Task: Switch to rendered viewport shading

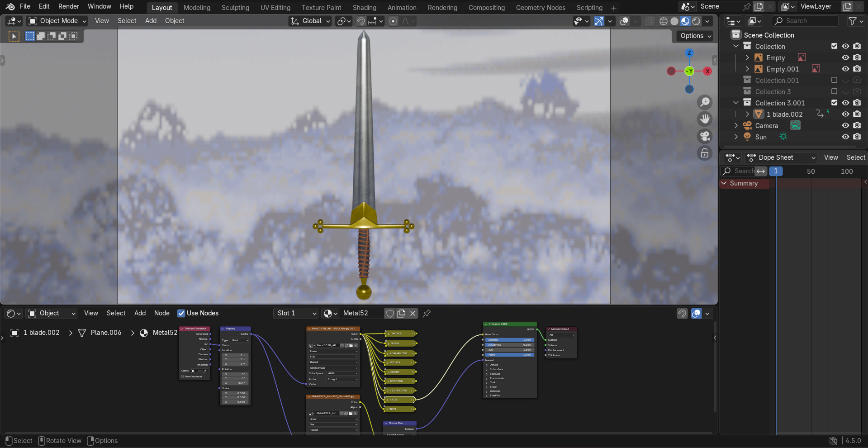Action: click(x=697, y=21)
